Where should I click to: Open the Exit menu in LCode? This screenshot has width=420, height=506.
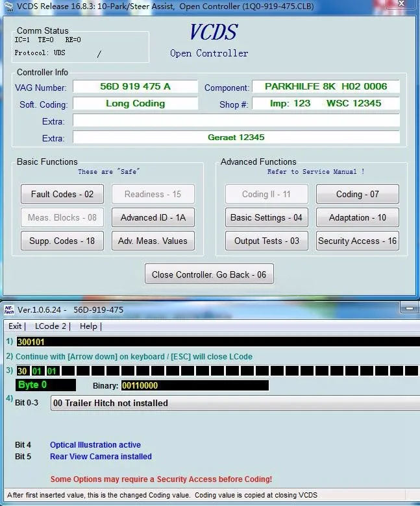coord(15,326)
